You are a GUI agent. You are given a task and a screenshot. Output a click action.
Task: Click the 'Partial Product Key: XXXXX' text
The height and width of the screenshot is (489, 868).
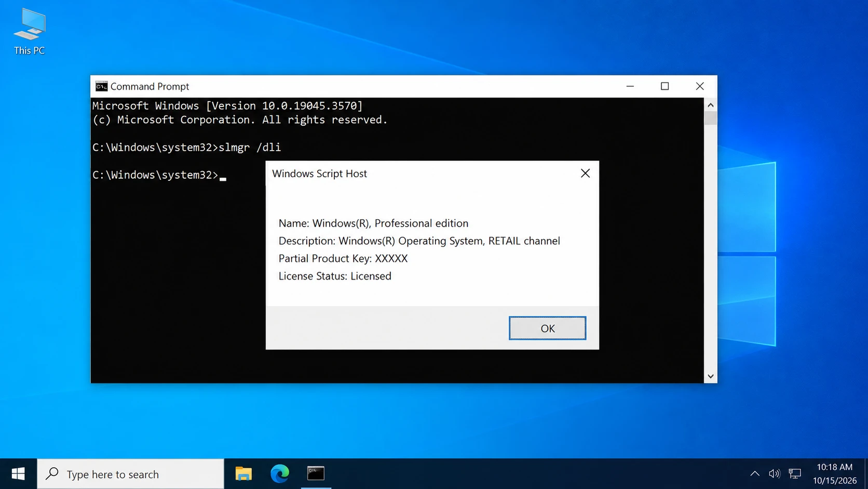click(x=343, y=258)
